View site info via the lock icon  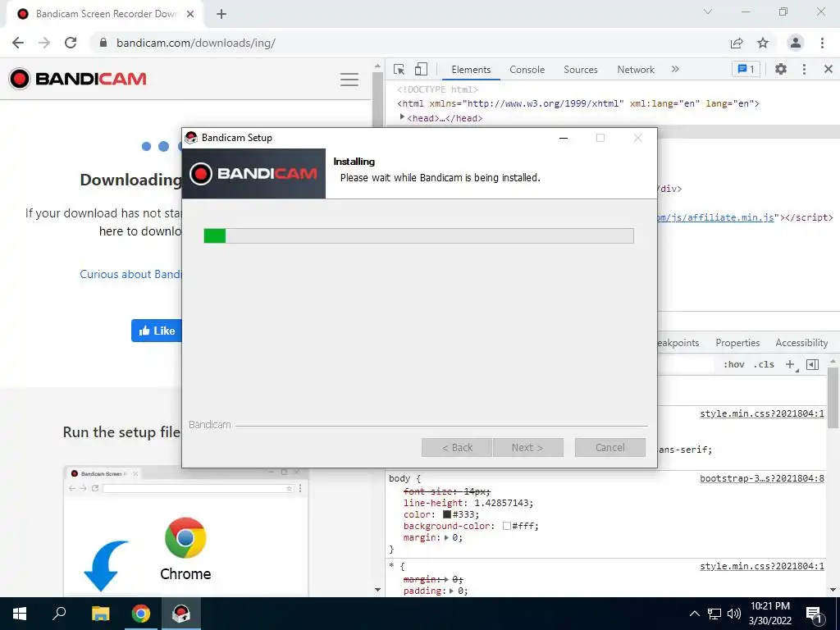tap(103, 43)
